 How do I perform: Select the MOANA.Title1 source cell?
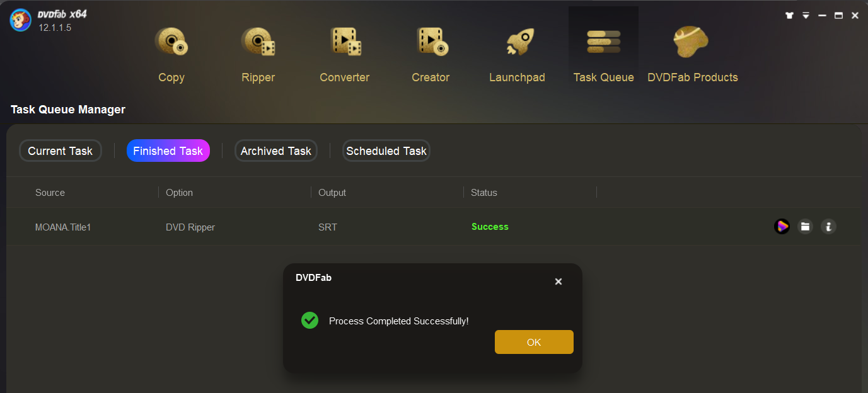(x=63, y=227)
